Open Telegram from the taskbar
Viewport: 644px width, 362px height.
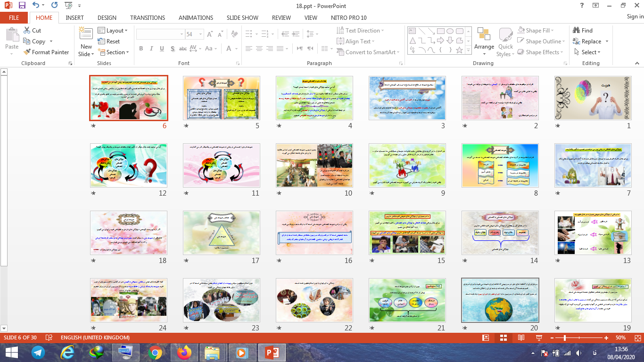point(39,352)
